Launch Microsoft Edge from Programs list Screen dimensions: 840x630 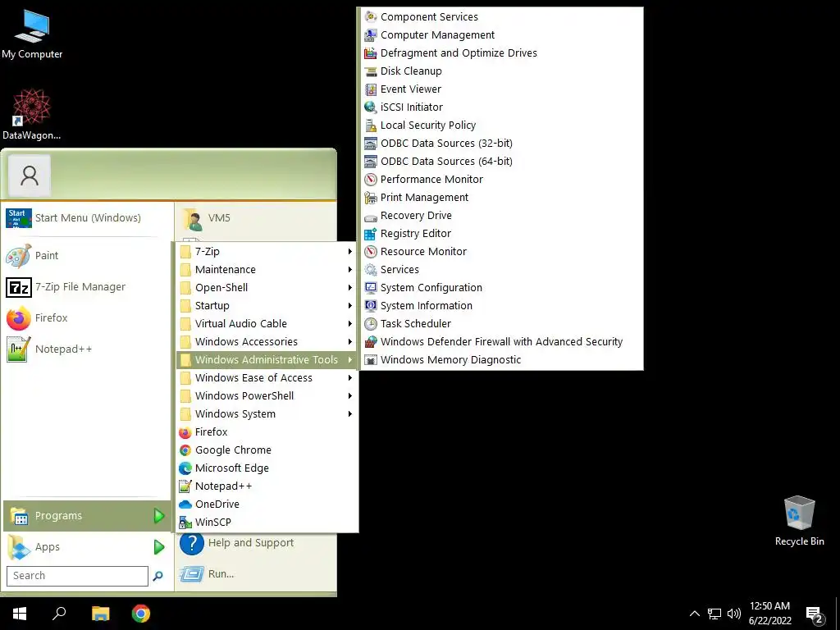[267, 468]
